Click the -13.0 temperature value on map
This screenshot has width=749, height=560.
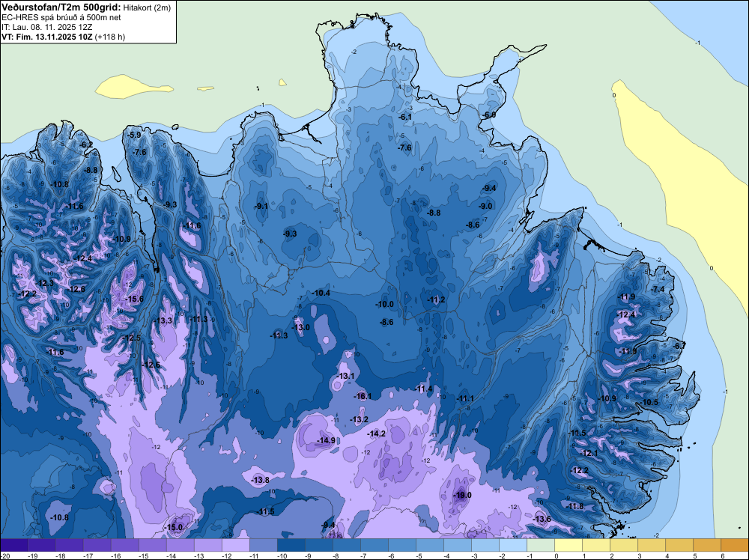coord(301,327)
